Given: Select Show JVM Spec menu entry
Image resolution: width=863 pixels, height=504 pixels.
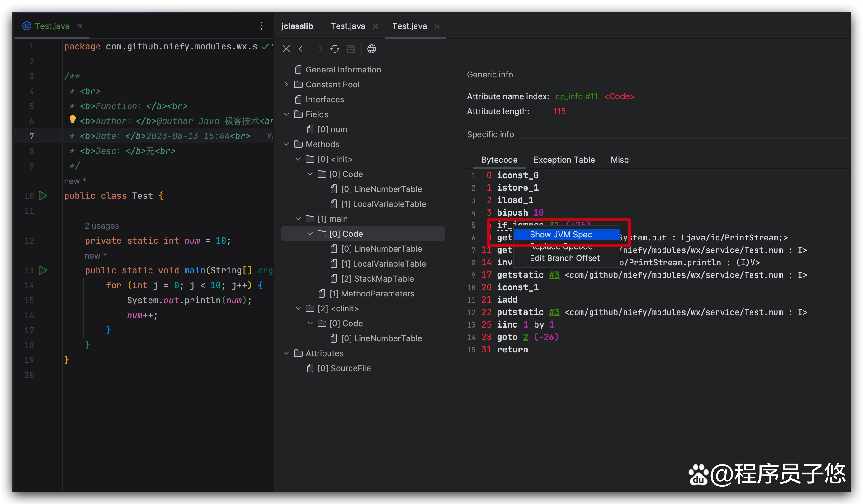Looking at the screenshot, I should point(561,235).
